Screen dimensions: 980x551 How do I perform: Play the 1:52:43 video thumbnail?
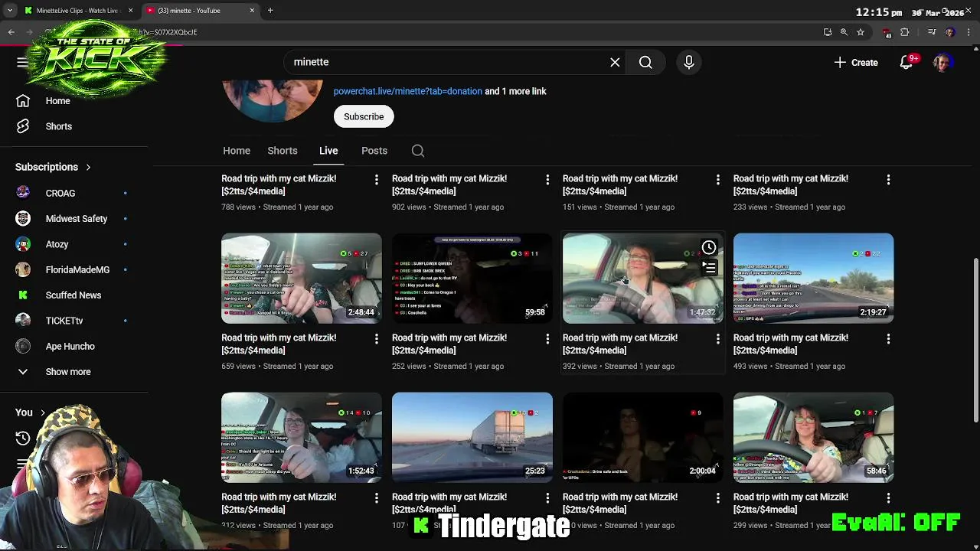coord(302,437)
